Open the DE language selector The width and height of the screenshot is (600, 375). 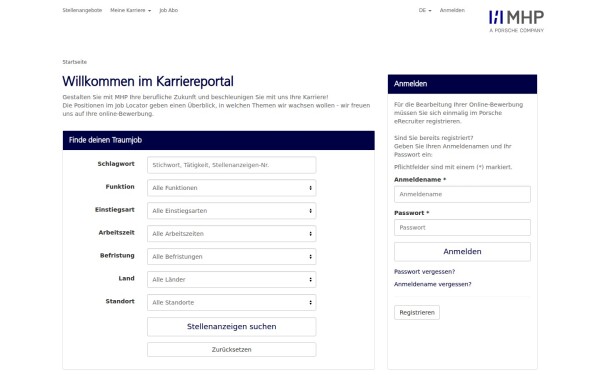pos(425,10)
